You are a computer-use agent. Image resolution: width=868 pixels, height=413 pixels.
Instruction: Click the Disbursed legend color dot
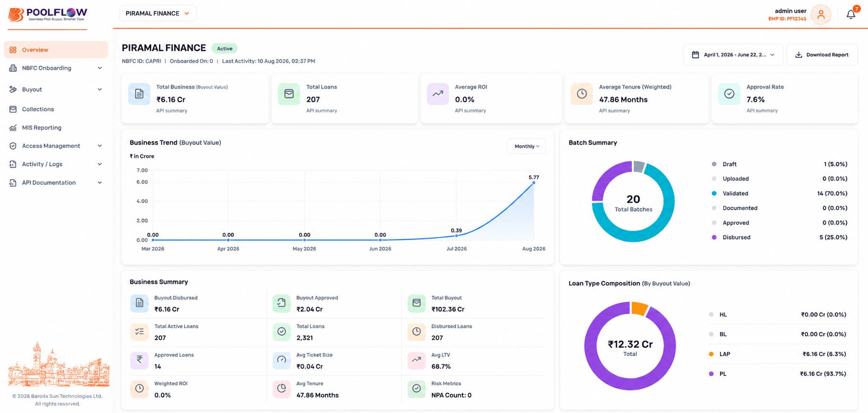coord(714,237)
